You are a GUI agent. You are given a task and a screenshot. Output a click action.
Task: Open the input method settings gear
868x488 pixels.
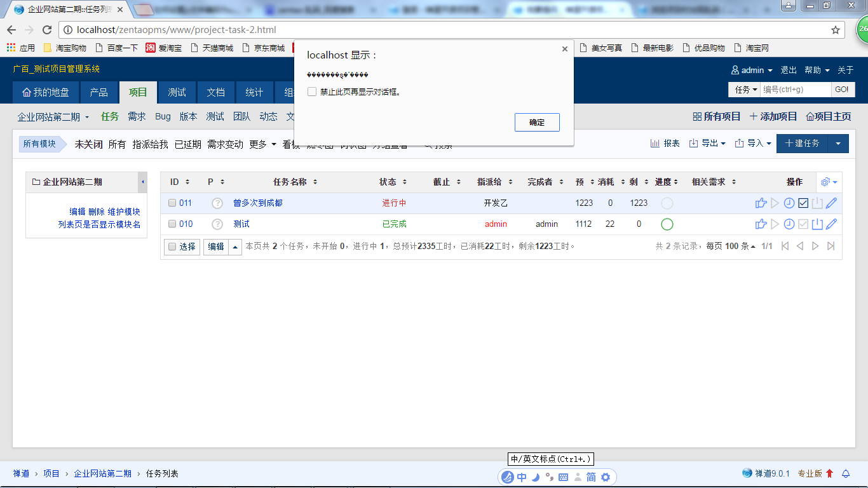(x=606, y=477)
